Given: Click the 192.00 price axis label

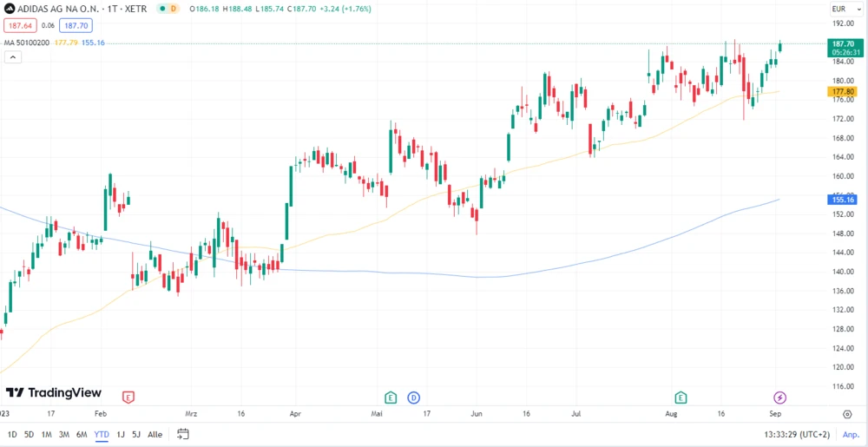Looking at the screenshot, I should [841, 23].
